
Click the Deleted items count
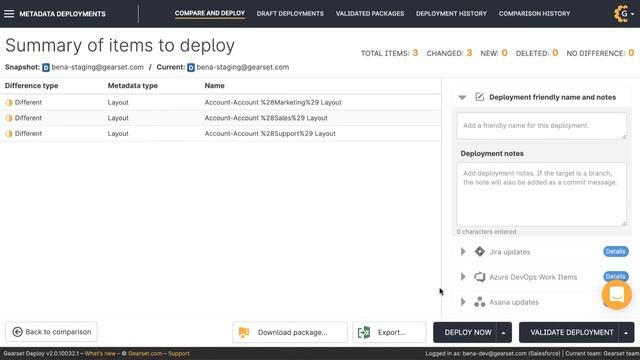click(555, 53)
